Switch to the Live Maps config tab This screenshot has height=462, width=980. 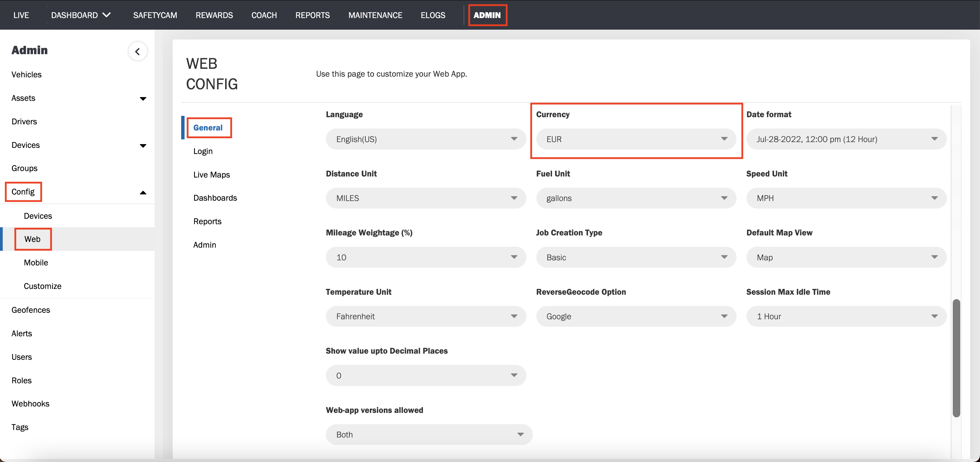coord(211,175)
